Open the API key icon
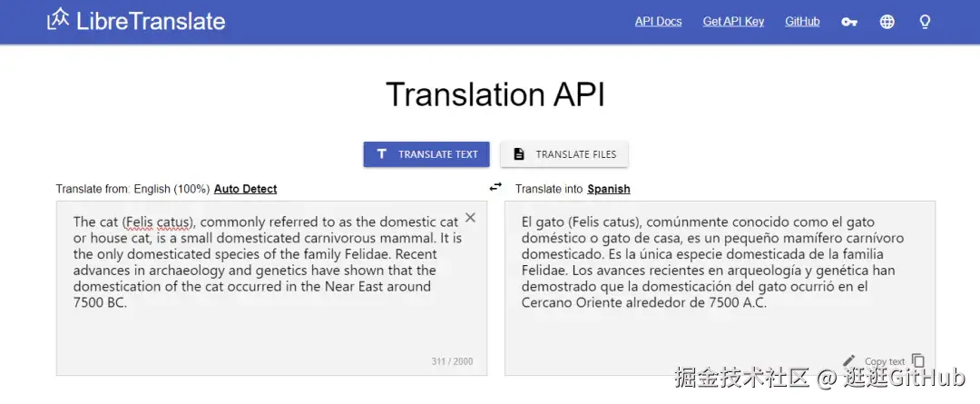980x404 pixels. [849, 22]
